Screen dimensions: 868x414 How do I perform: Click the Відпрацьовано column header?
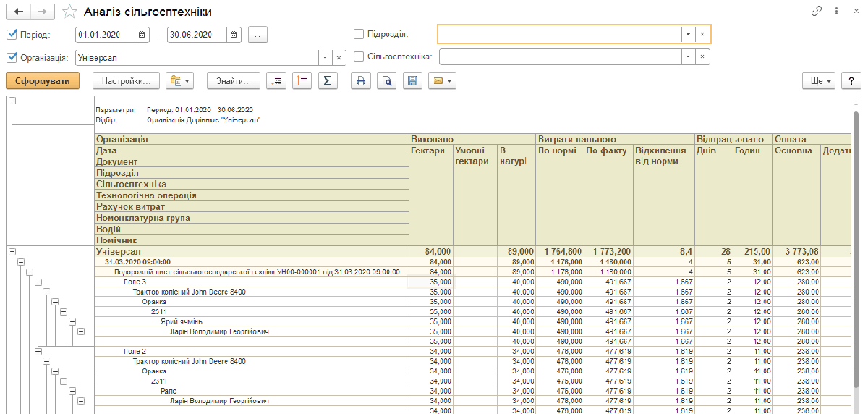coord(733,139)
